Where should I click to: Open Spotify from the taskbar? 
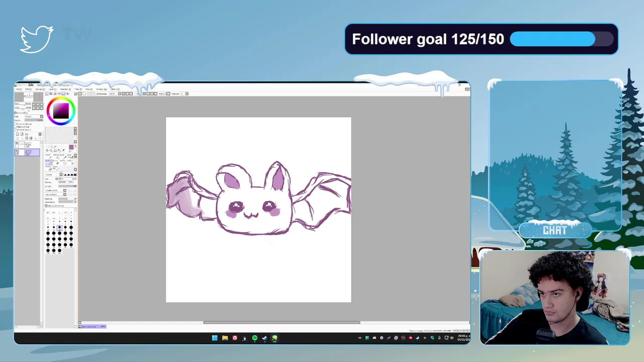point(255,338)
